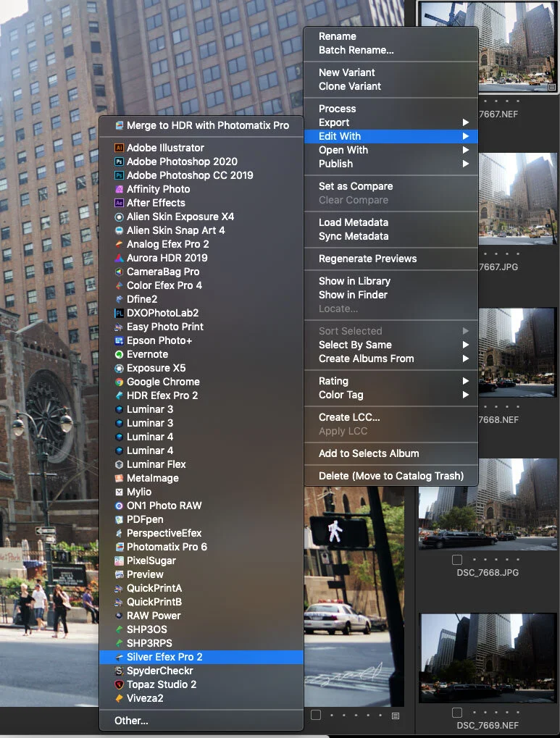Click the Adobe Illustrator app icon

[x=119, y=148]
